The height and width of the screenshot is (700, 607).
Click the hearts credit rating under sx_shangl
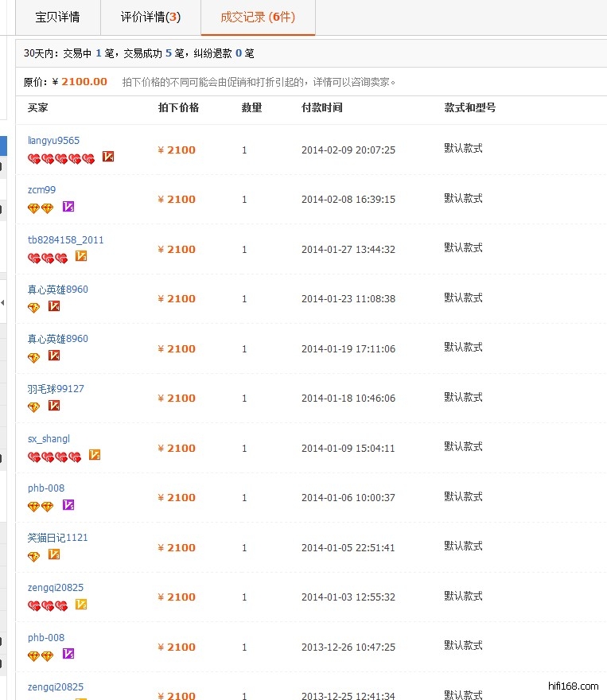pos(55,457)
